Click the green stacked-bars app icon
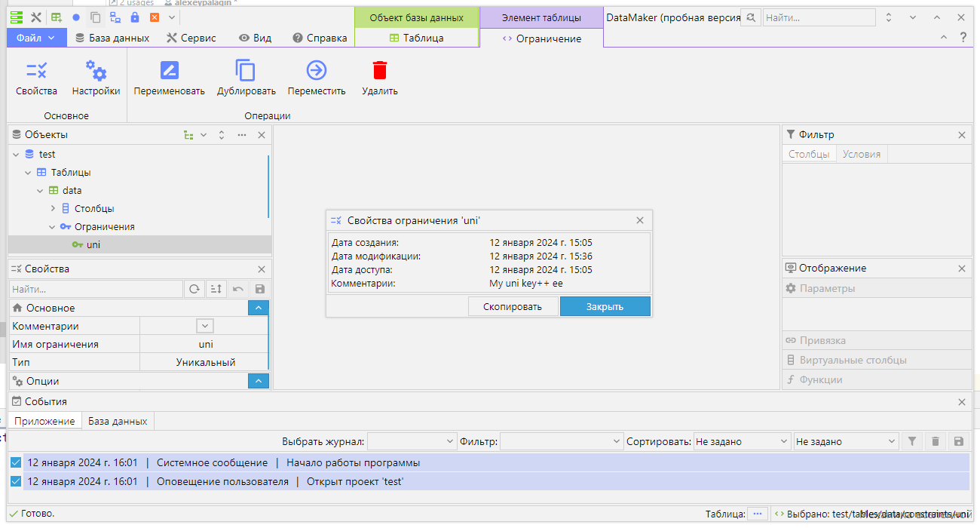Viewport: 980px width, 528px height. pos(17,17)
